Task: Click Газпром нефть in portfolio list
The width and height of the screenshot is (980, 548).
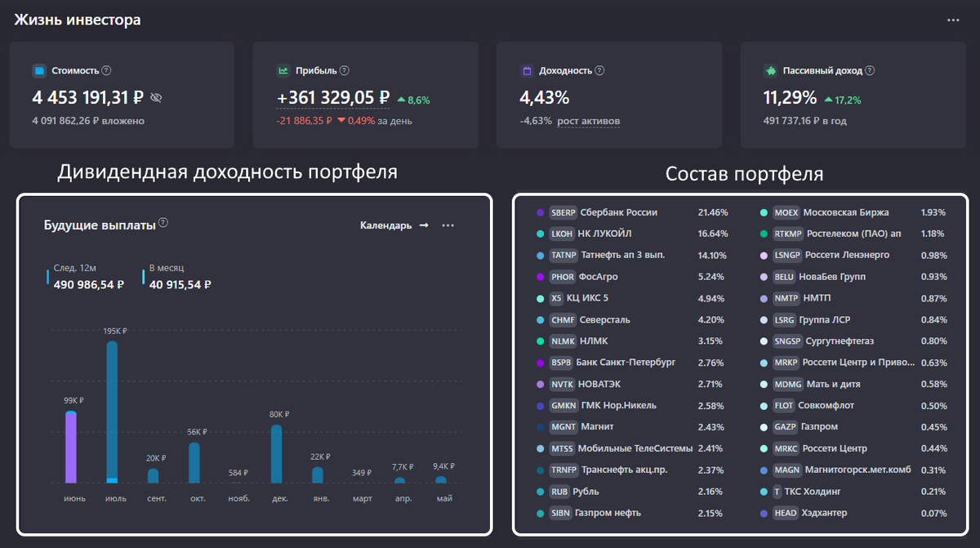Action: [x=608, y=513]
